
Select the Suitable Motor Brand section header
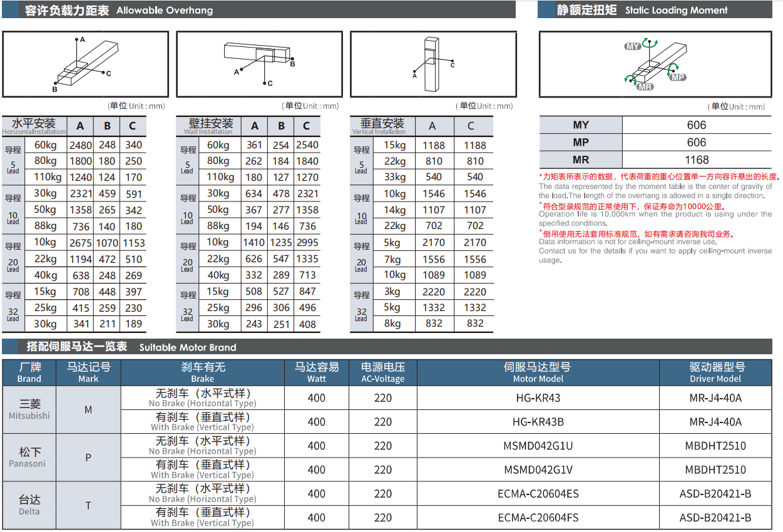coord(131,347)
